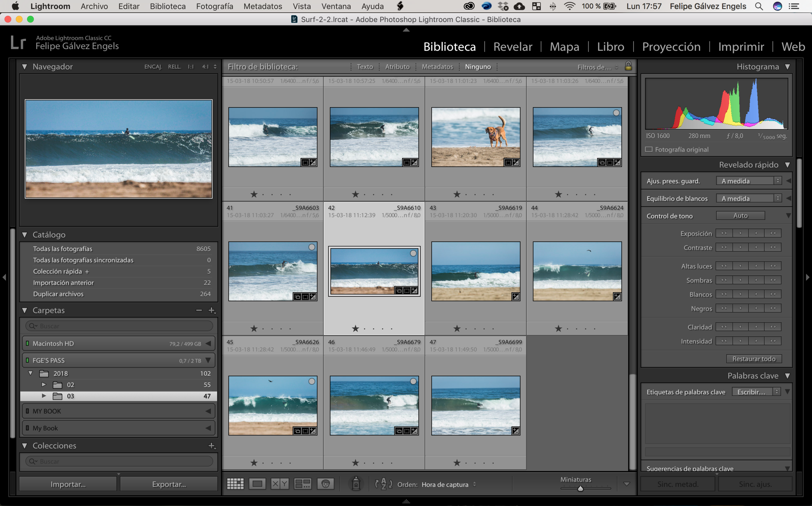Open the Fotografía menu
812x506 pixels.
tap(214, 6)
